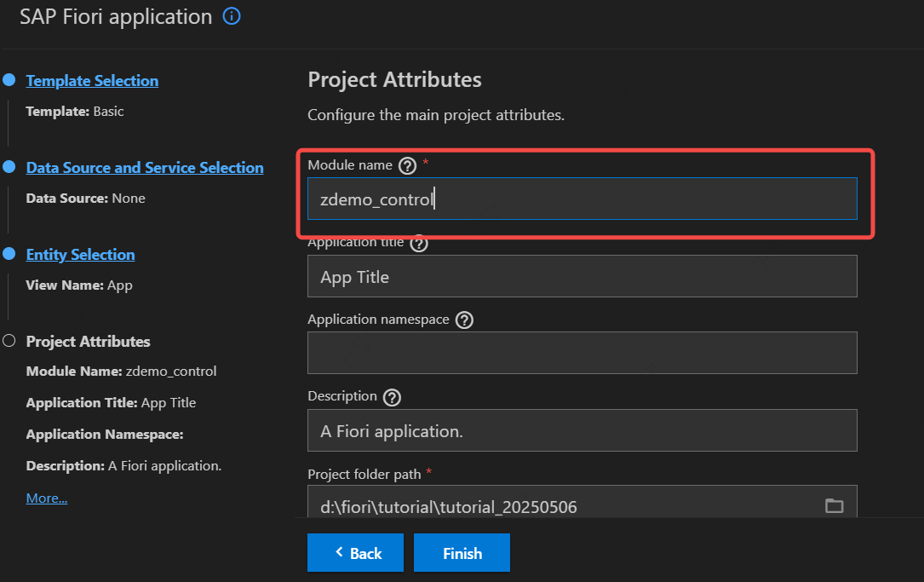Select Project Attributes in wizard sidebar
The image size is (924, 582).
tap(88, 342)
